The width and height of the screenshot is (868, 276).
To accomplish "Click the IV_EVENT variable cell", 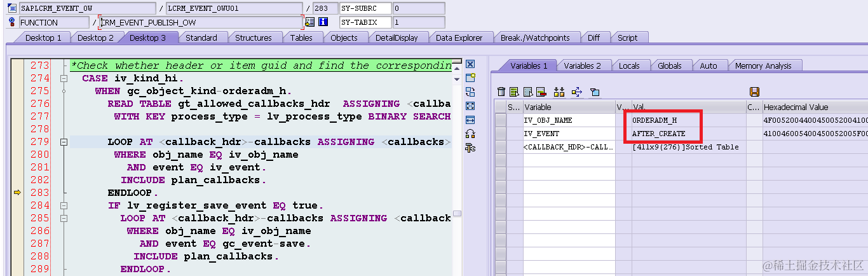I will [569, 134].
